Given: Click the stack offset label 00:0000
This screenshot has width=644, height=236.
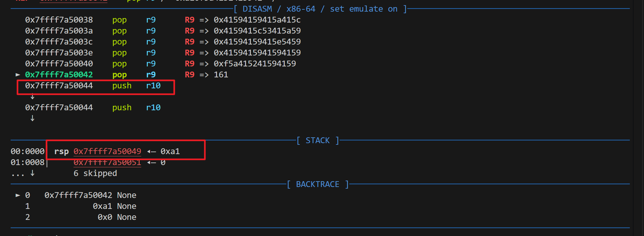Looking at the screenshot, I should [27, 152].
